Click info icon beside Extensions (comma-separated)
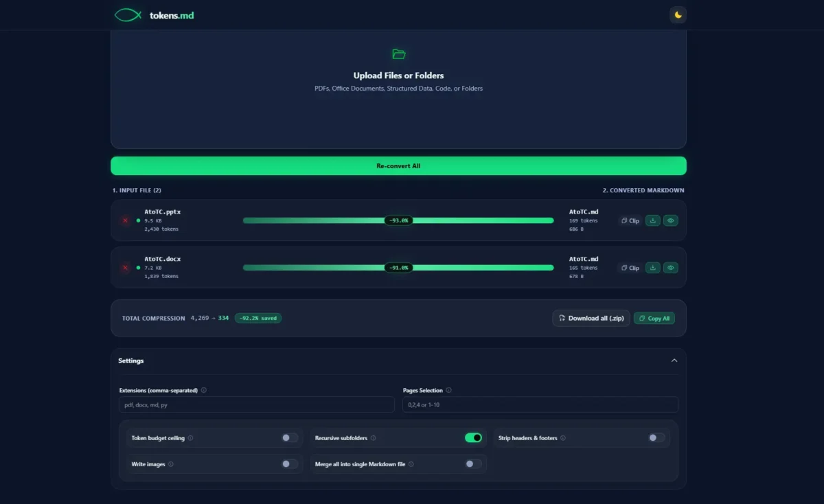 tap(204, 390)
